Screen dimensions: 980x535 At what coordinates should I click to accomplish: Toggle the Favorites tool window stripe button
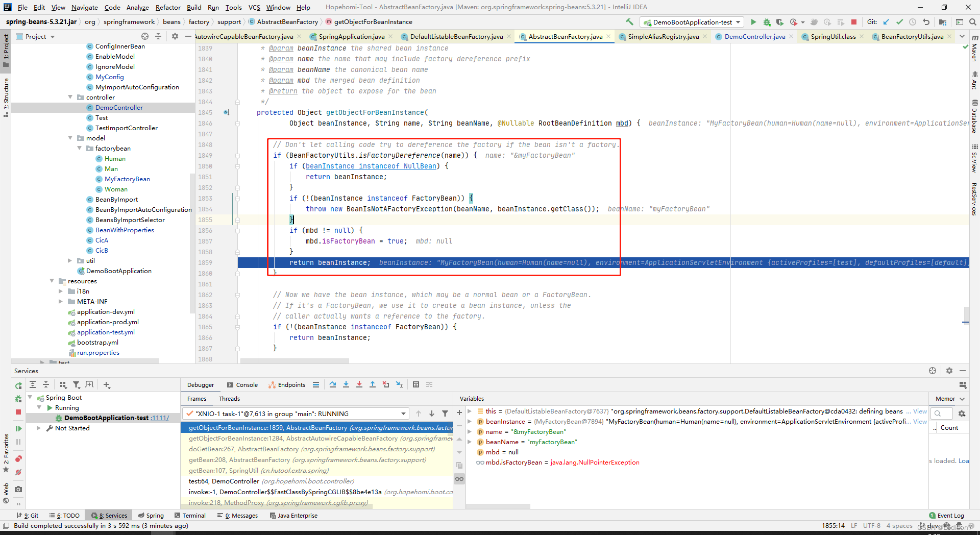coord(6,453)
